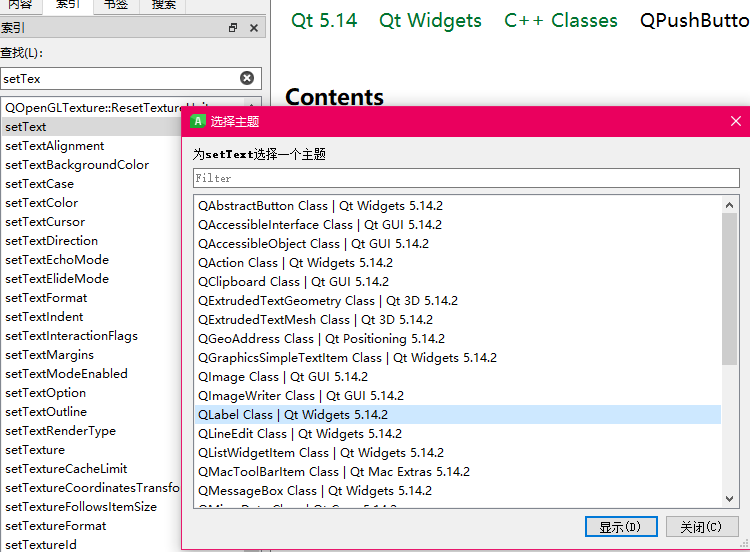The height and width of the screenshot is (552, 750).
Task: Switch to the 书签 tab
Action: click(116, 4)
